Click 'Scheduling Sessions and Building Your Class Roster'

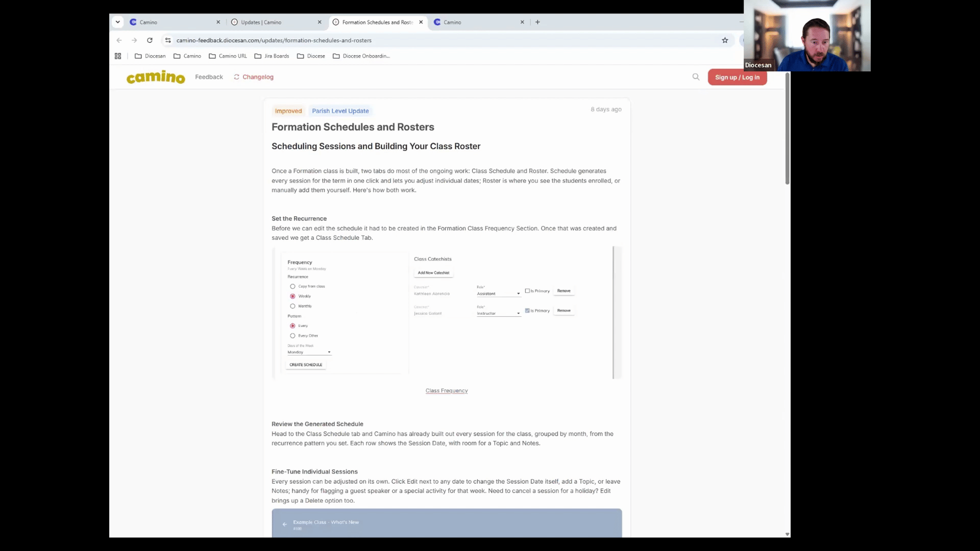tap(376, 146)
